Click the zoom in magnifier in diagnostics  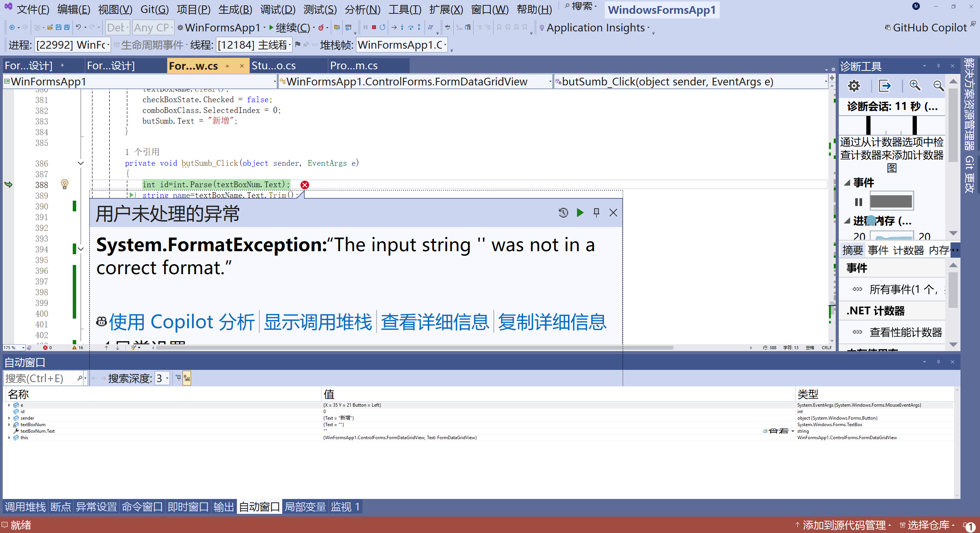pos(915,86)
